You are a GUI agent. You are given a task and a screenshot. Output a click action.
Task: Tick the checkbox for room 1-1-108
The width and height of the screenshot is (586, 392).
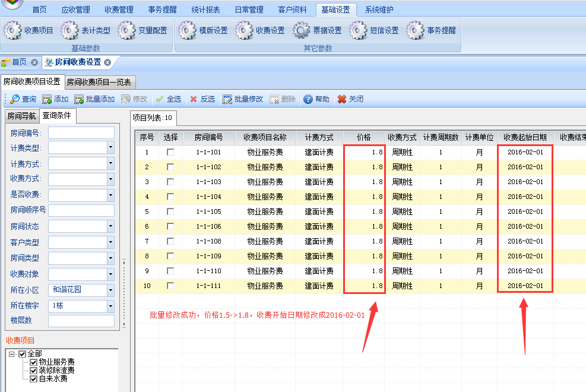(170, 241)
